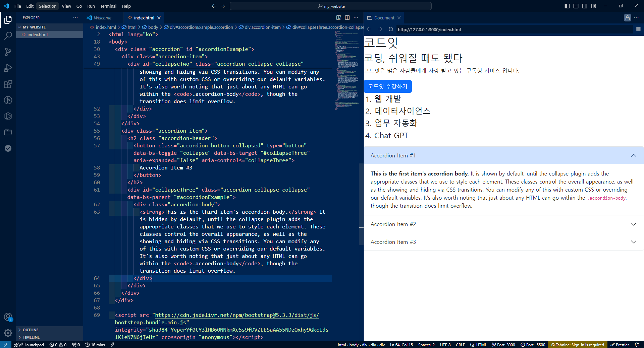Click the command center search box my_website
Screen dimensions: 644x348
pyautogui.click(x=331, y=6)
